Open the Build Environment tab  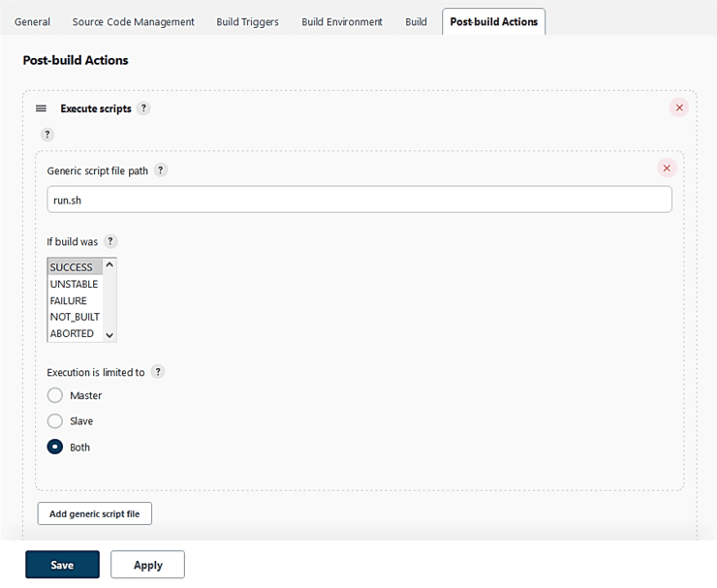342,21
